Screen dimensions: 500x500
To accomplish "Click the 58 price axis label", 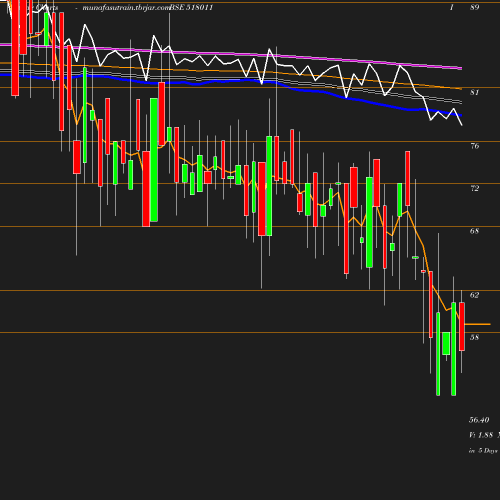I will point(474,337).
